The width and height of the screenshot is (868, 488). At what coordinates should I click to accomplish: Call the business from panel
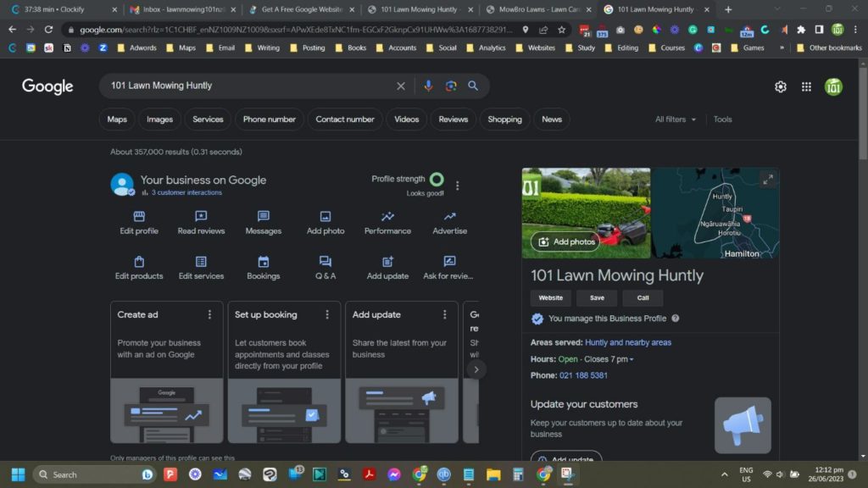pos(643,297)
